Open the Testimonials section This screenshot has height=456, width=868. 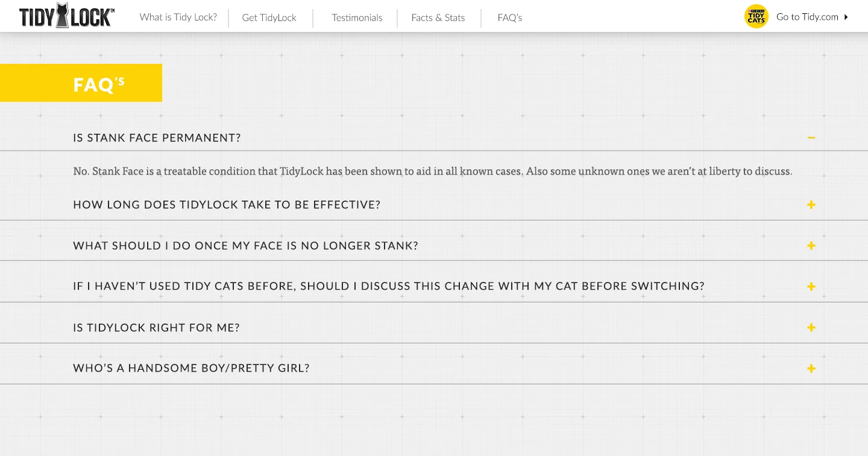pyautogui.click(x=357, y=17)
